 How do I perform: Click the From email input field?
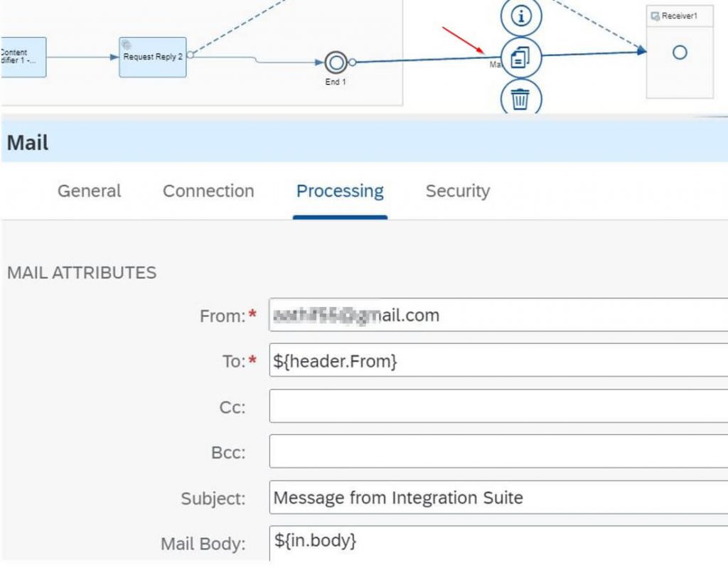(x=498, y=315)
